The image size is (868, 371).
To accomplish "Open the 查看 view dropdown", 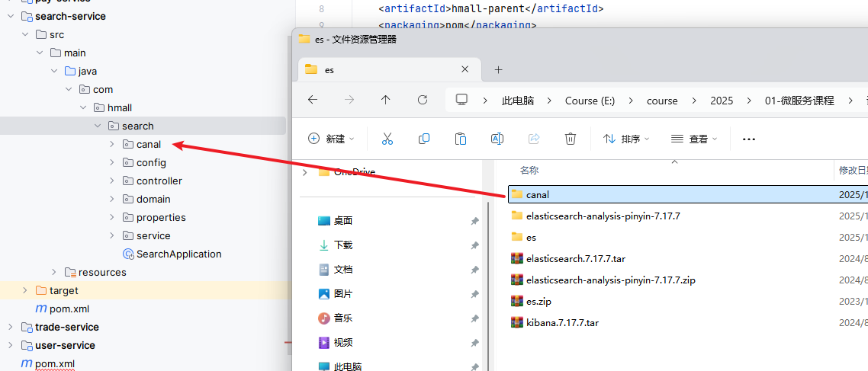I will coord(694,139).
